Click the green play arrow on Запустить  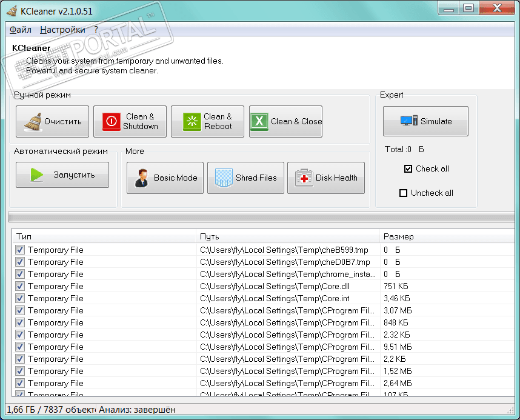tap(37, 175)
